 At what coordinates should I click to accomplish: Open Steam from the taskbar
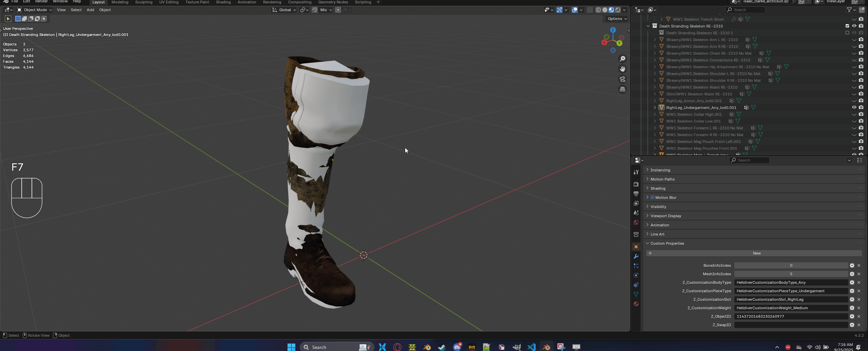(442, 347)
